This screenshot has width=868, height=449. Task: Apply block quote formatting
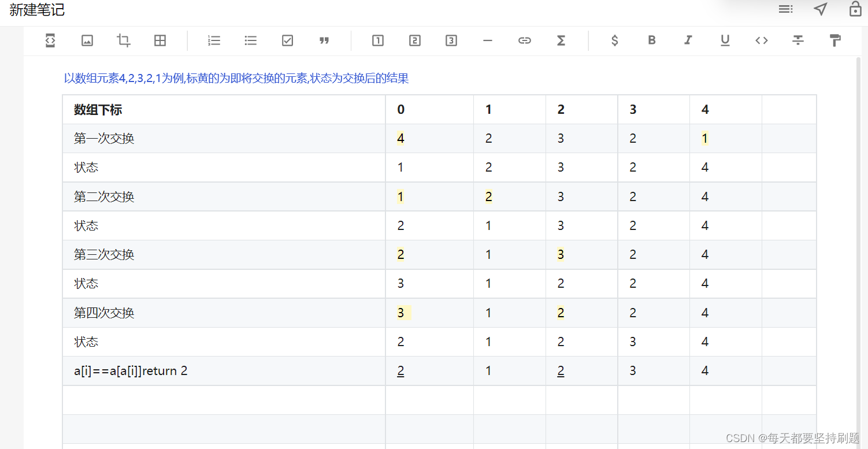[x=324, y=40]
